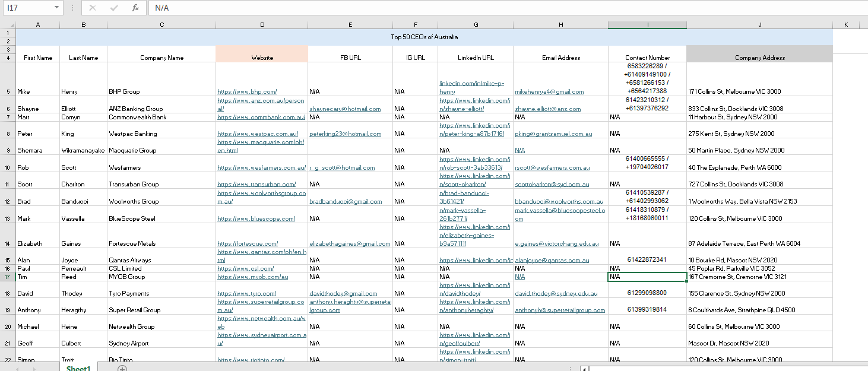Select the Contact Number header cell
Viewport: 868px width, 371px height.
(647, 58)
